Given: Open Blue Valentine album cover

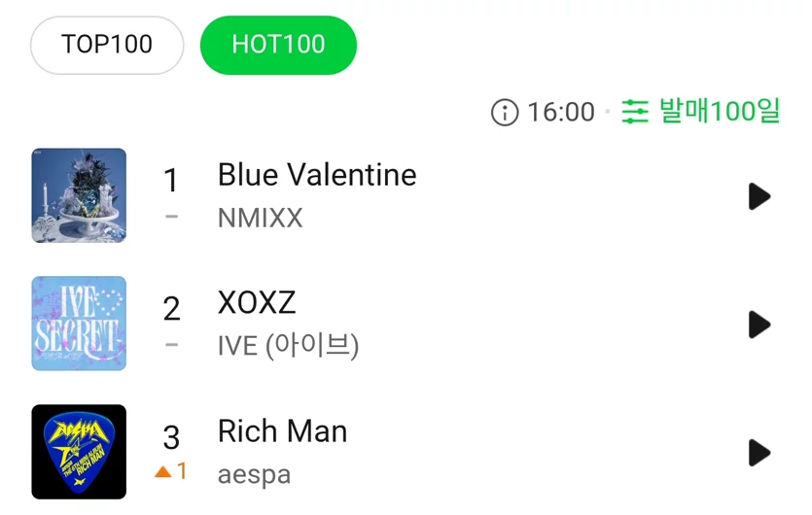Looking at the screenshot, I should [x=79, y=195].
